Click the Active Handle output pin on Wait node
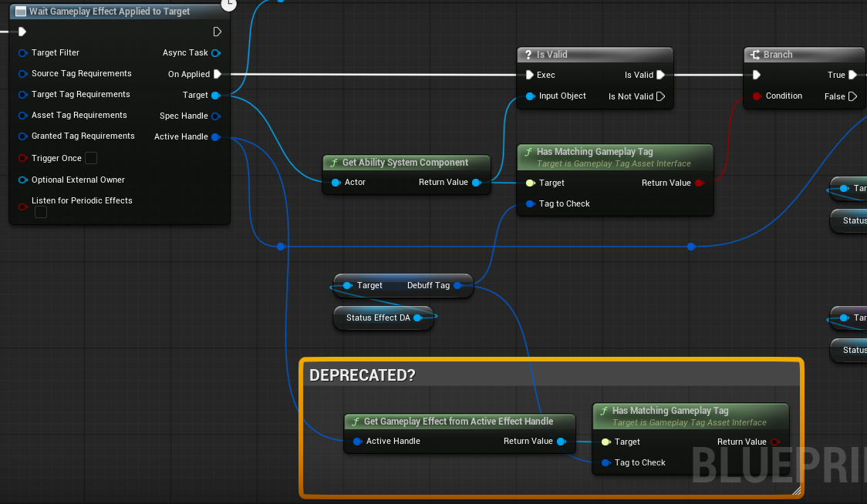The height and width of the screenshot is (504, 867). [x=216, y=137]
